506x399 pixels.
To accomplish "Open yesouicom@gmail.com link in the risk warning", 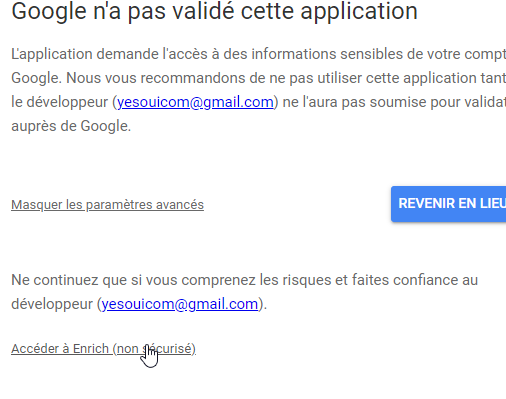I will tap(180, 304).
